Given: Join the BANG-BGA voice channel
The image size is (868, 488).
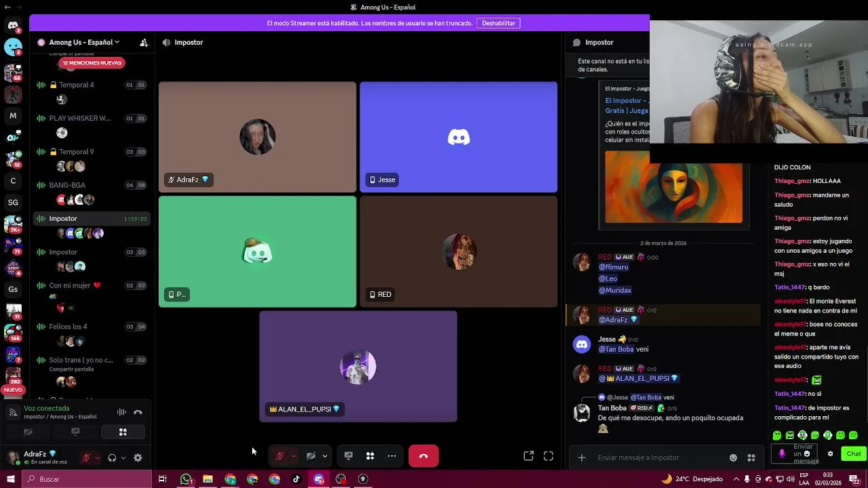Looking at the screenshot, I should click(x=92, y=185).
